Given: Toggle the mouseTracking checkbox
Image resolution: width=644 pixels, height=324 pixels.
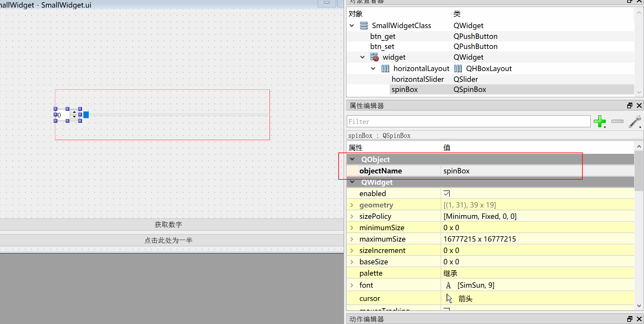Looking at the screenshot, I should coord(446,309).
